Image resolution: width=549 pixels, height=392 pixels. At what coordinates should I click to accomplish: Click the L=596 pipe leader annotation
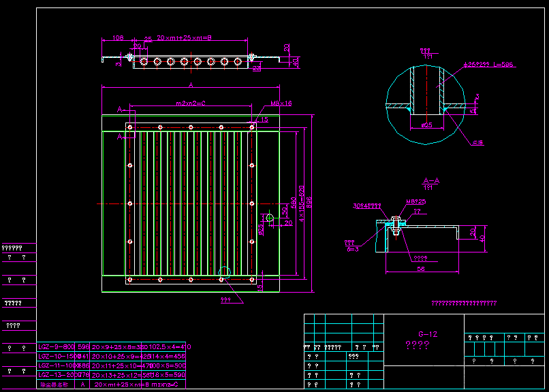click(503, 65)
